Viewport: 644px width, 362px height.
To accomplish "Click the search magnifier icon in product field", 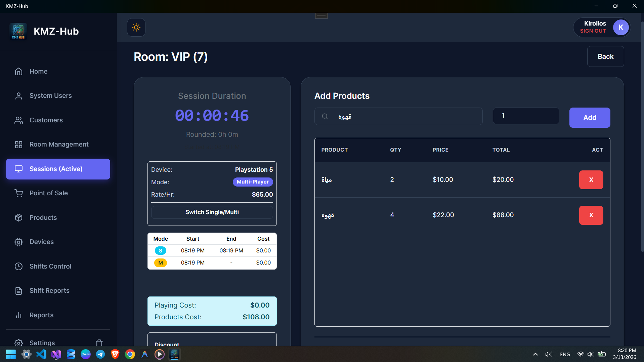I will click(x=325, y=117).
